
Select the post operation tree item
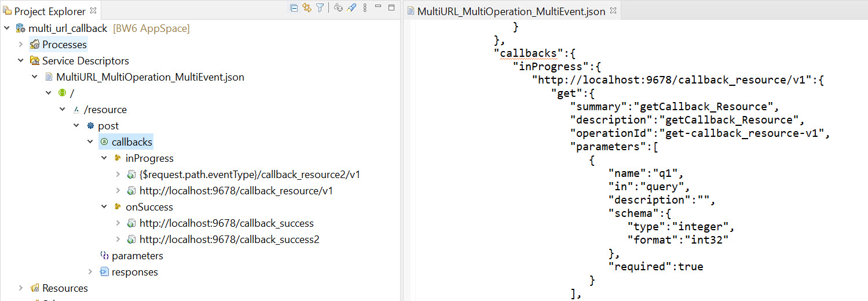(x=108, y=126)
